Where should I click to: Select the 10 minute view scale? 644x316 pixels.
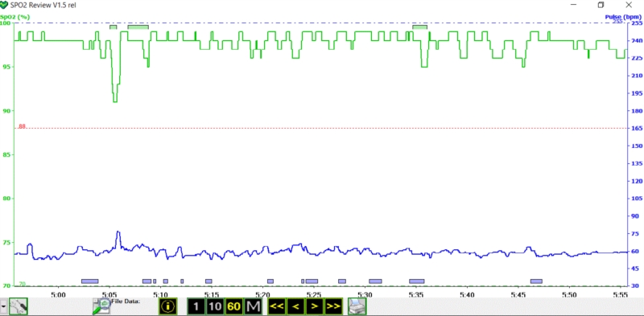[215, 306]
